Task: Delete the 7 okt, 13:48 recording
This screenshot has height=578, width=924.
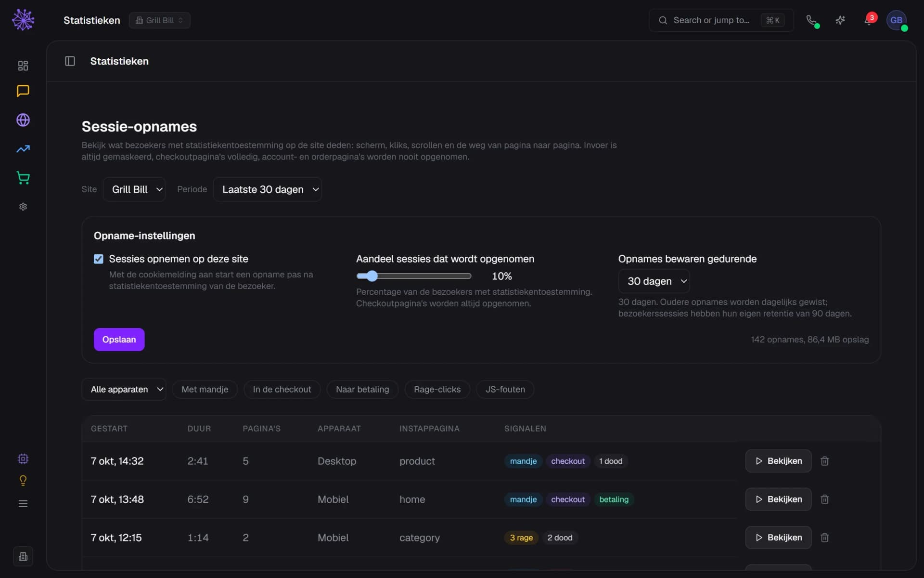Action: (x=824, y=499)
